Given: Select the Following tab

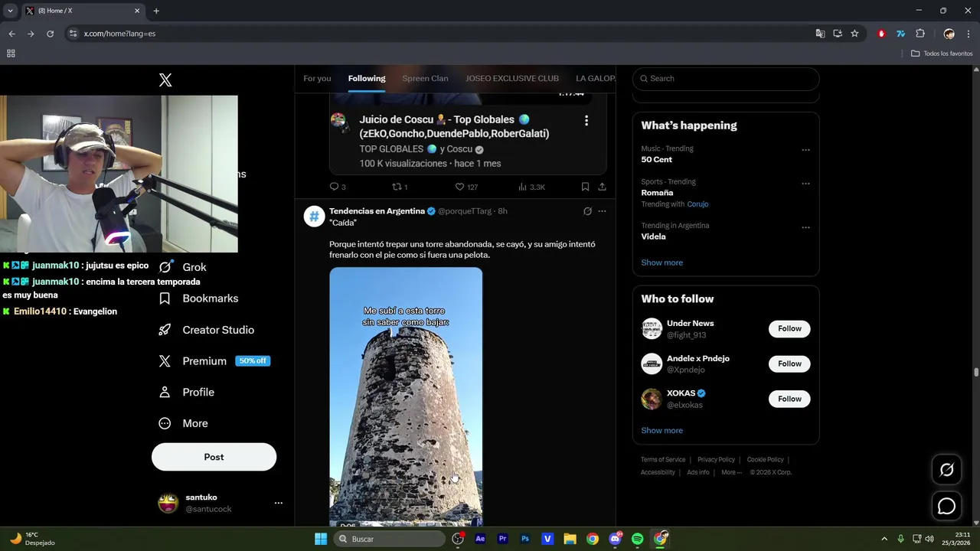Looking at the screenshot, I should click(367, 78).
